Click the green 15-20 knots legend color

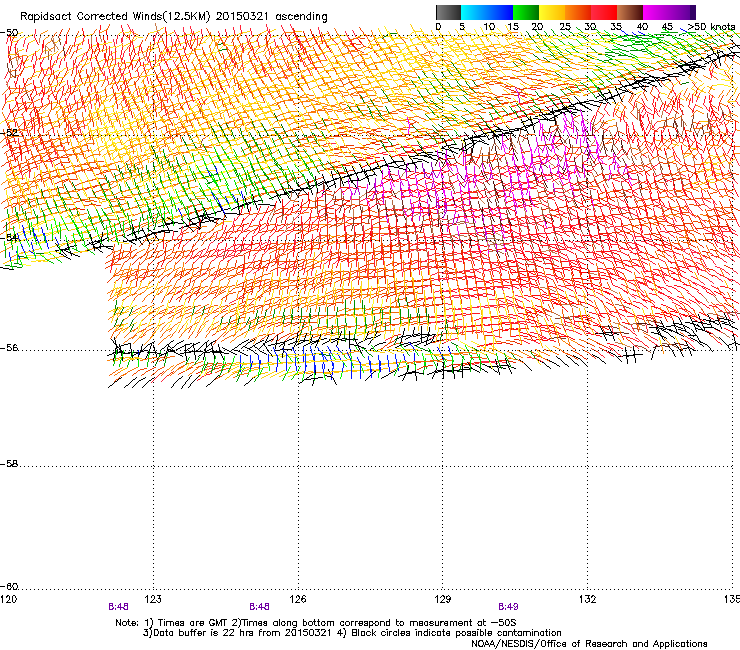526,12
